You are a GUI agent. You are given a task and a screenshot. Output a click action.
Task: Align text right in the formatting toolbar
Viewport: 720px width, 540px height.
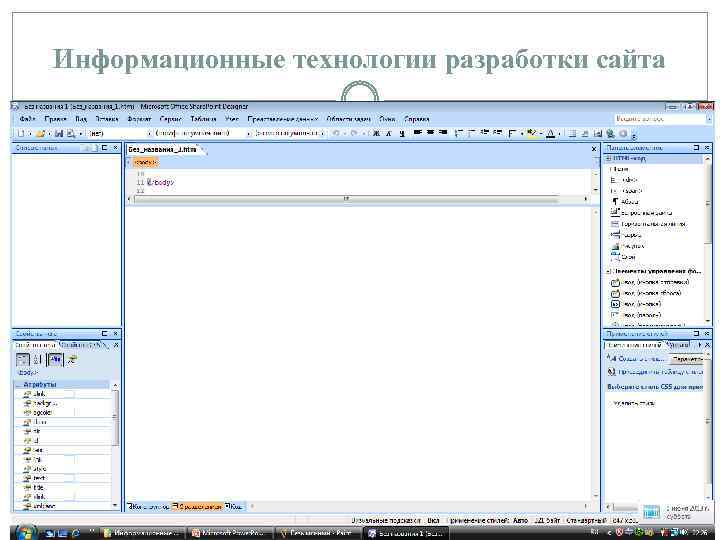pos(443,133)
